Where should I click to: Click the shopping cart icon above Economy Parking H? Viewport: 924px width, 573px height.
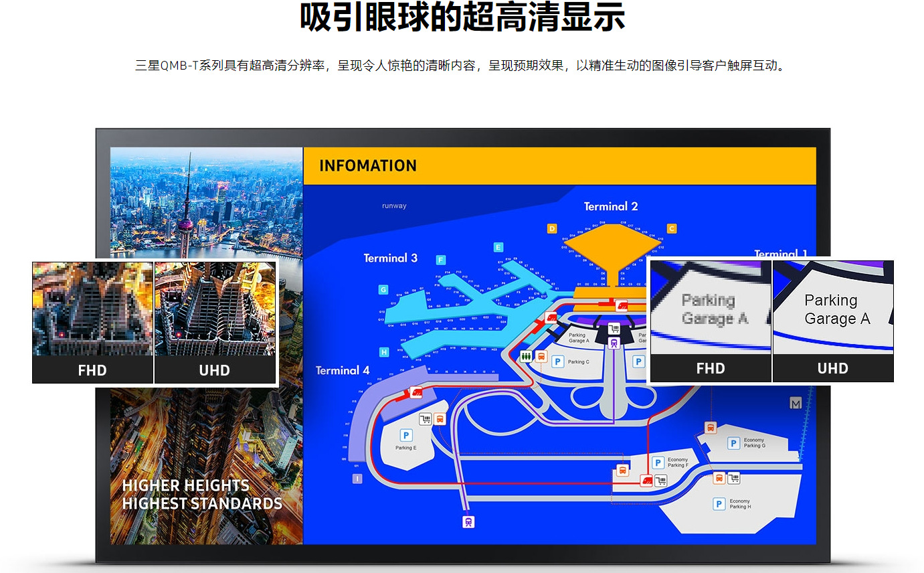click(x=734, y=478)
